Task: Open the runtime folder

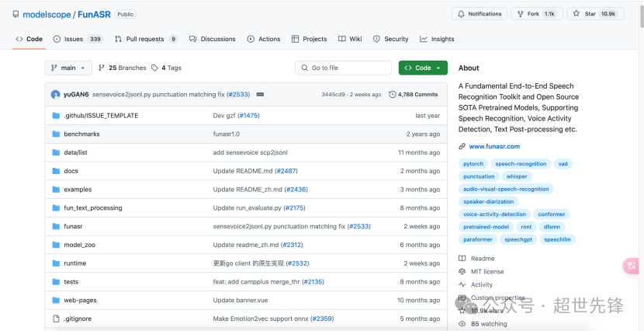Action: tap(75, 263)
